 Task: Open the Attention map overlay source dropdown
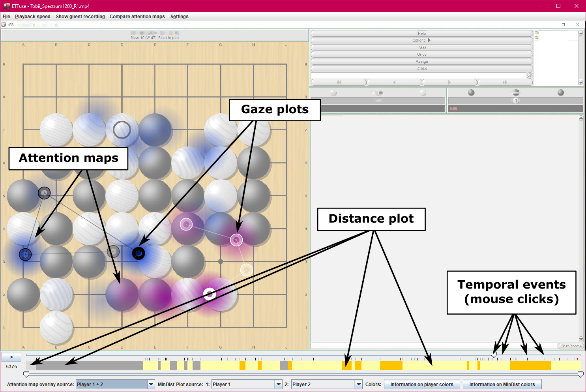(151, 384)
